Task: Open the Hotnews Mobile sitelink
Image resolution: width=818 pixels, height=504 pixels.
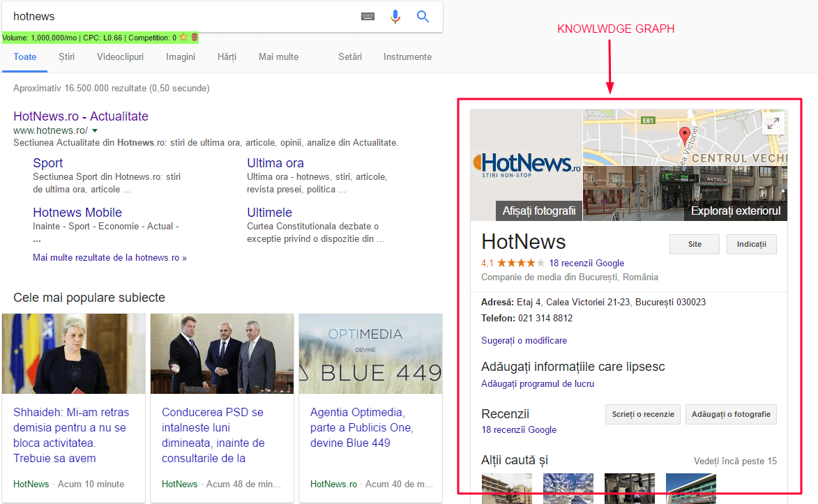Action: pos(77,213)
